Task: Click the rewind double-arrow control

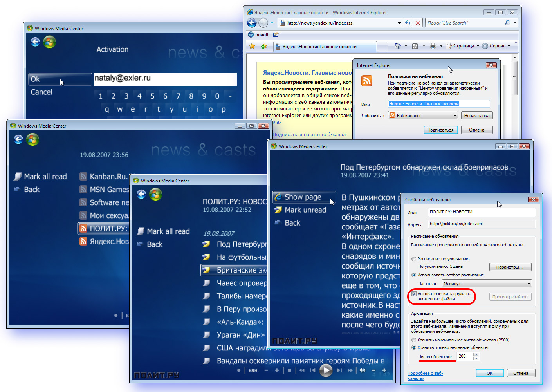Action: pyautogui.click(x=302, y=370)
